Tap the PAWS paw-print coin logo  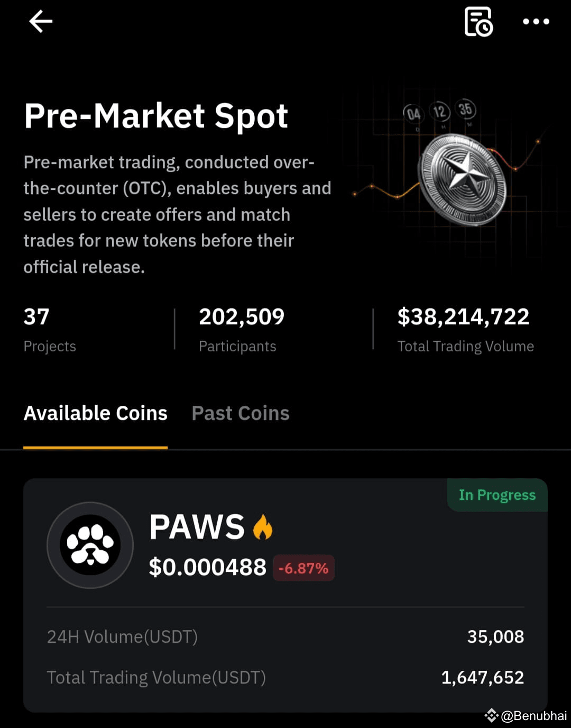(x=90, y=545)
